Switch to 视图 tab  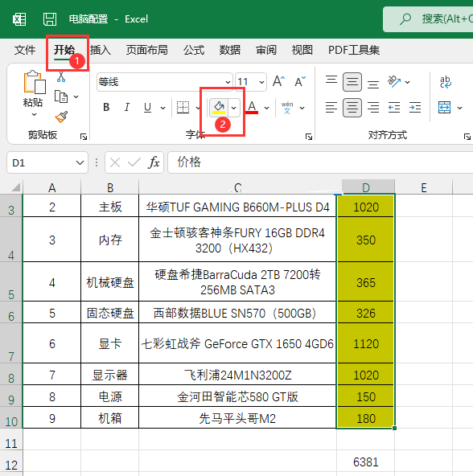[x=302, y=50]
